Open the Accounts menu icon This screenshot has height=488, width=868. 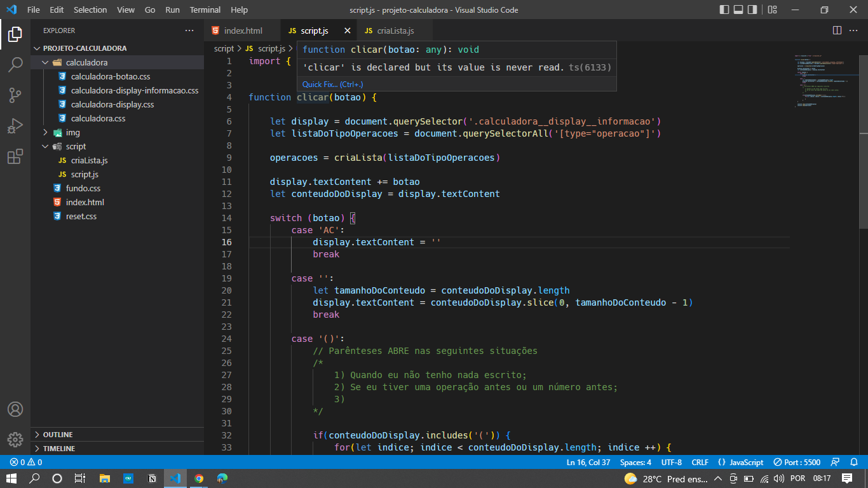point(15,409)
